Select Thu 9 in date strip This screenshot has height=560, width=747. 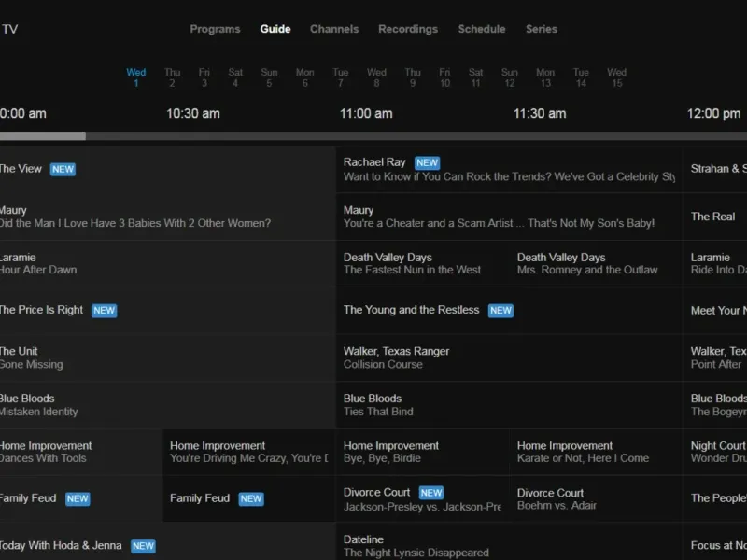coord(413,77)
